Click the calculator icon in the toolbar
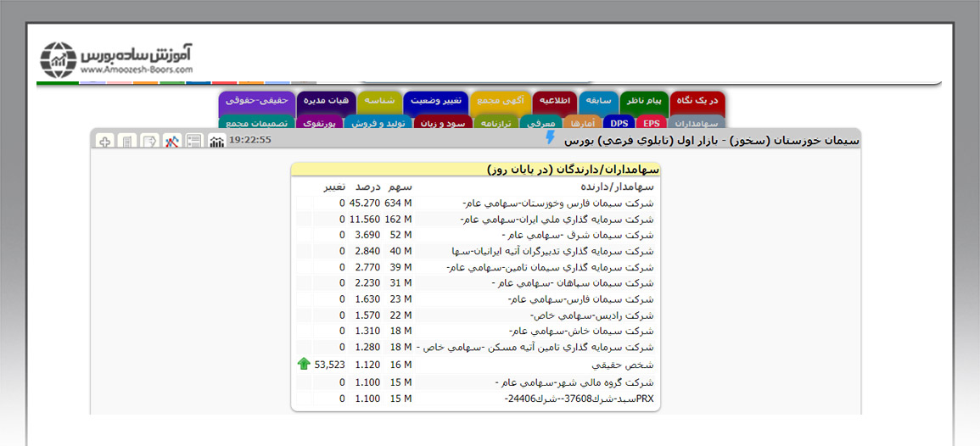This screenshot has height=446, width=980. pos(127,141)
